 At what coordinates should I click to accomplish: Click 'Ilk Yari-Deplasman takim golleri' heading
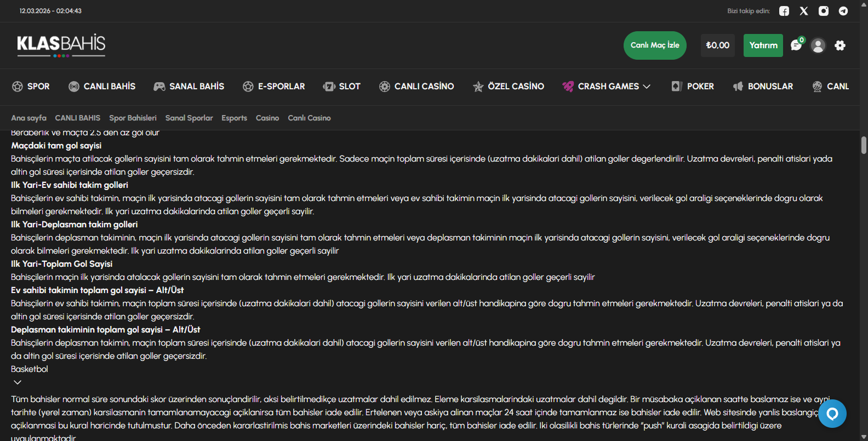point(75,225)
